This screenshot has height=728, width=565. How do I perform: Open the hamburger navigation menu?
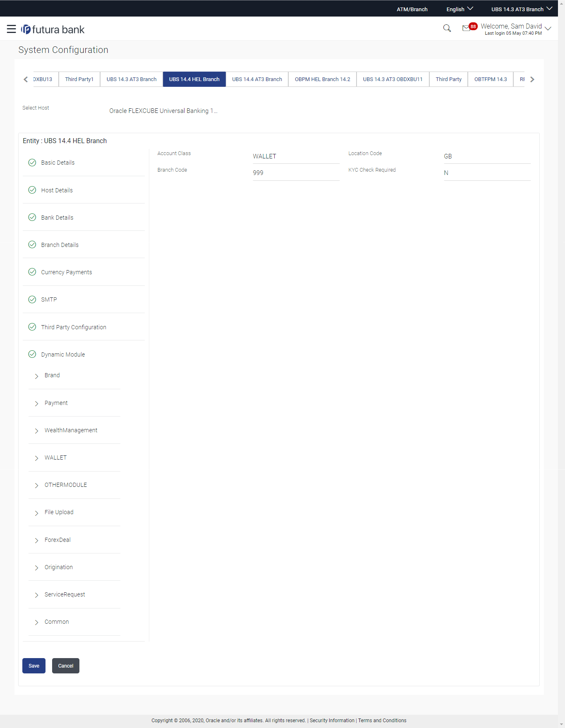[11, 29]
